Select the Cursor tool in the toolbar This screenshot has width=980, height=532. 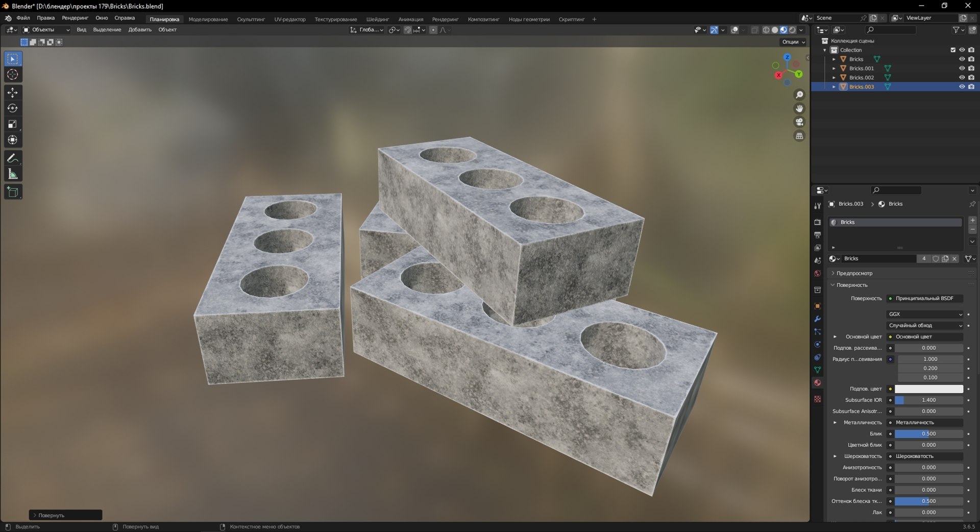tap(13, 75)
